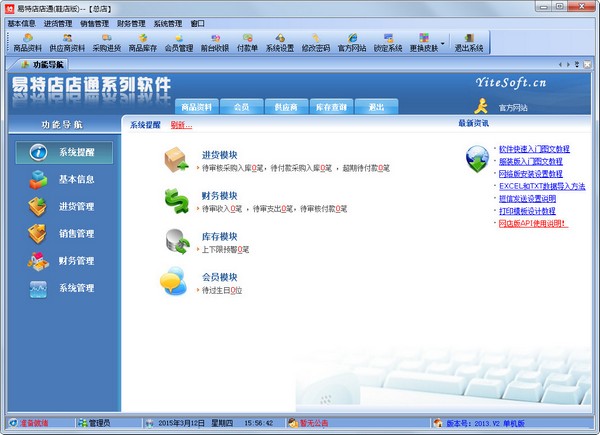Expand the 更换皮肤 dropdown arrow
The height and width of the screenshot is (435, 600).
tap(443, 42)
